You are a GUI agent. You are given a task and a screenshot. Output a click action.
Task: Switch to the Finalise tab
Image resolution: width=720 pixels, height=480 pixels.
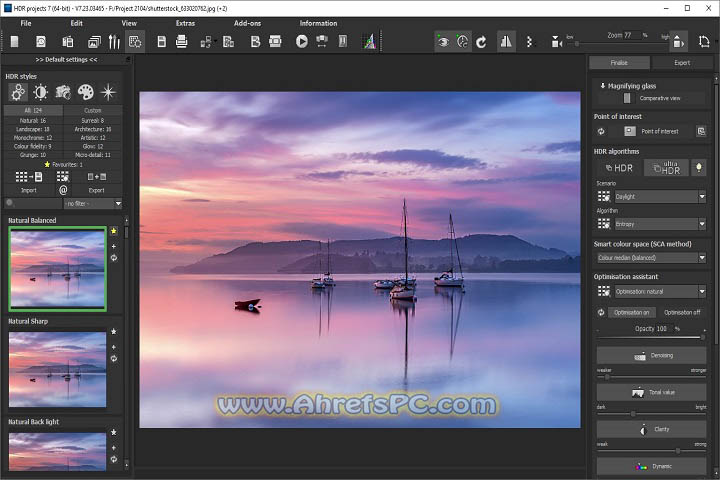(619, 63)
